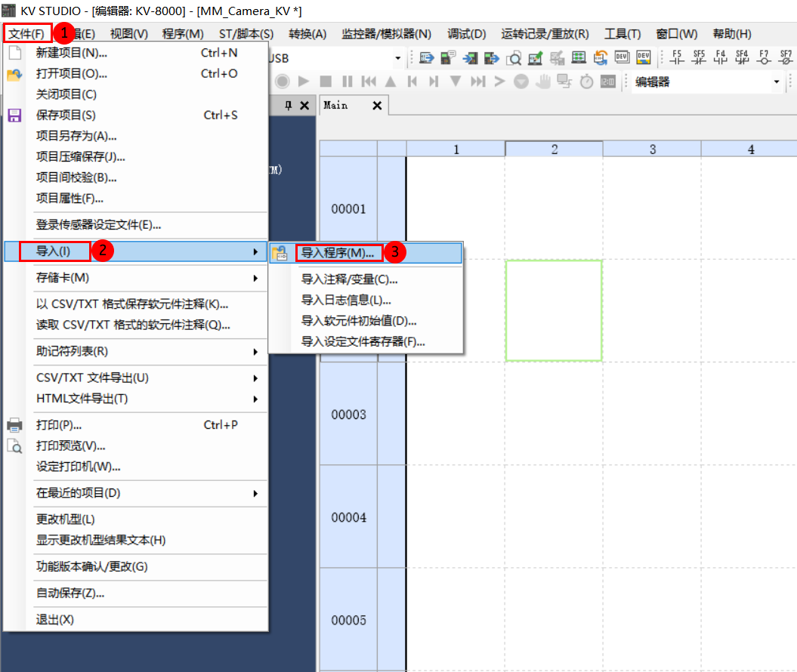
Task: Click the stopwatch timer toolbar icon
Action: (588, 81)
